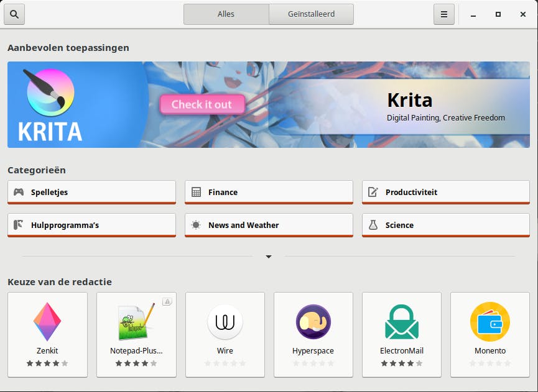Click the sun icon on News and Weather
538x392 pixels.
pos(196,225)
